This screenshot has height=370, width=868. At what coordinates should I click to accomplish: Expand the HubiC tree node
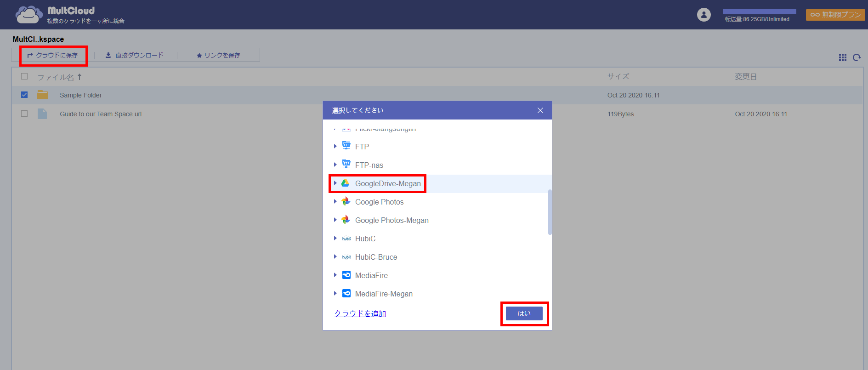pos(335,238)
